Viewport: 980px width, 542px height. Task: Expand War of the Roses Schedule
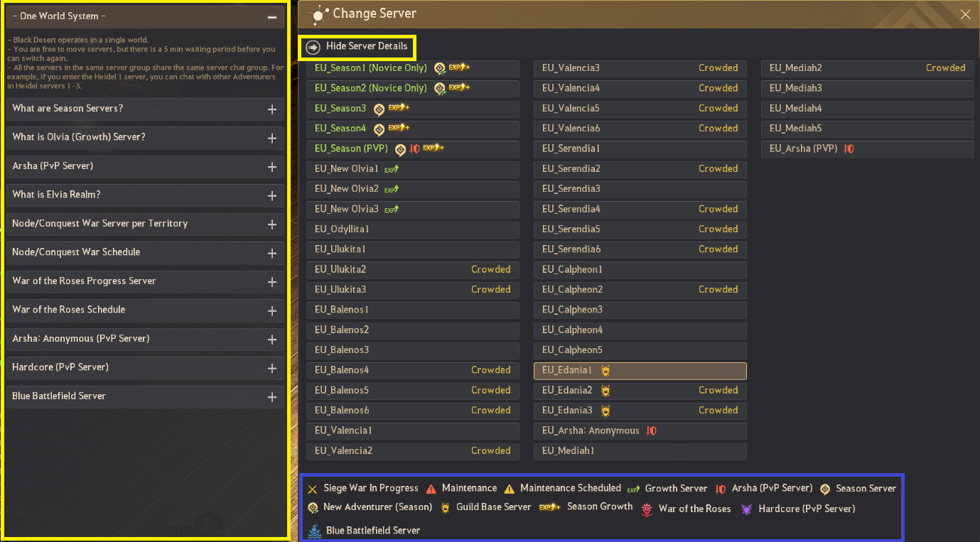(x=271, y=310)
